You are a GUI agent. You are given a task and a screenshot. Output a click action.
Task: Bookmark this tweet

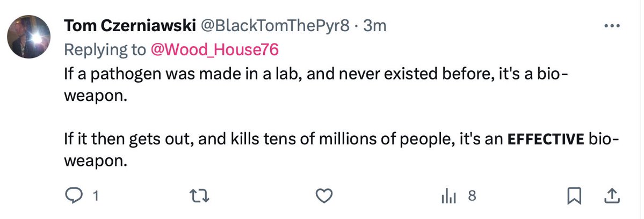574,197
